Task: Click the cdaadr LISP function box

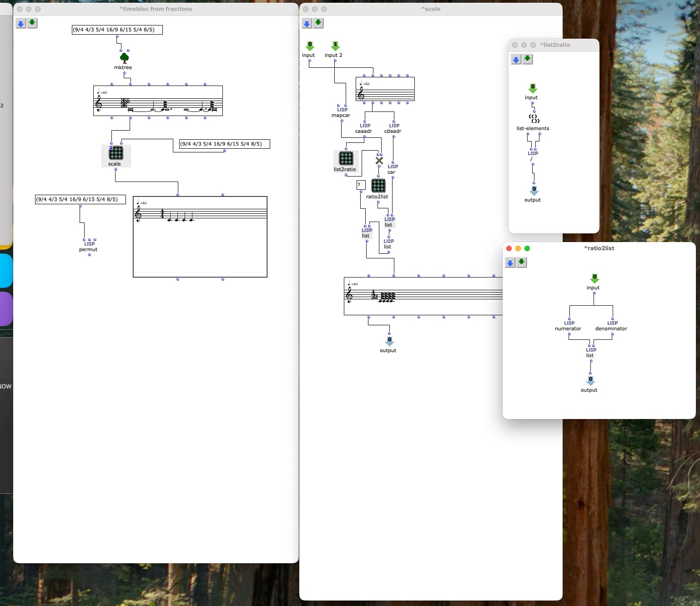Action: coord(394,128)
